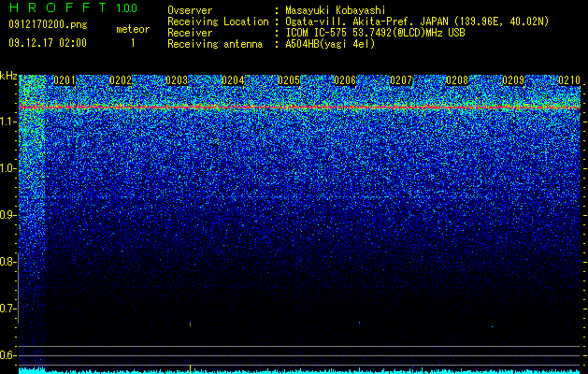Click the 1.0 kHz axis label

(7, 169)
